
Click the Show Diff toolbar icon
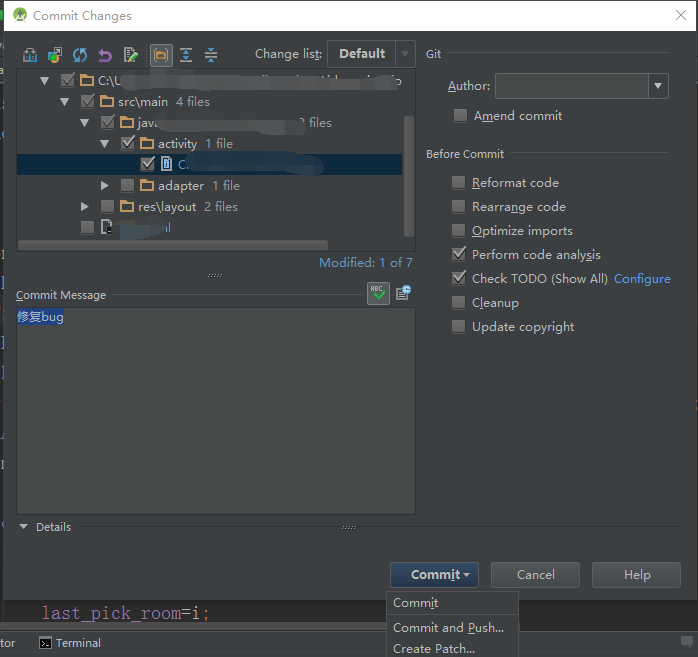coord(30,55)
